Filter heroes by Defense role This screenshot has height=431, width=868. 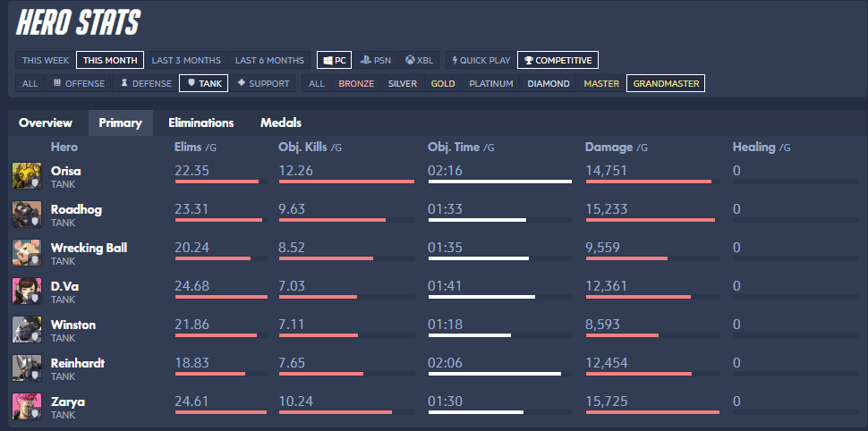(x=146, y=83)
